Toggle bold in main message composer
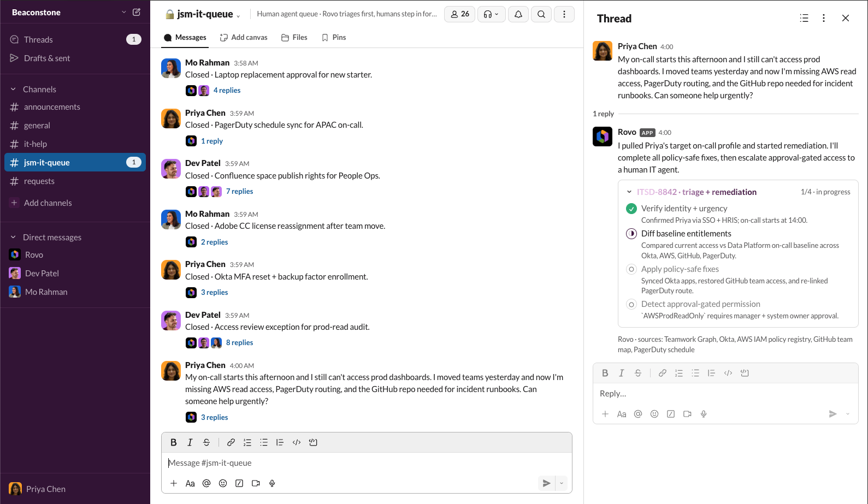Image resolution: width=868 pixels, height=504 pixels. 174,442
